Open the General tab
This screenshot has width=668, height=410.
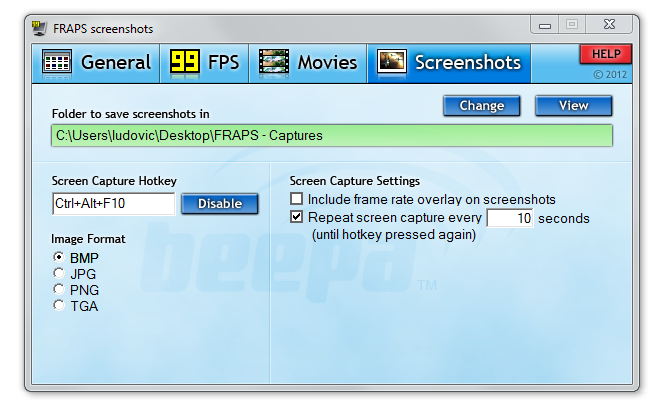[x=96, y=63]
